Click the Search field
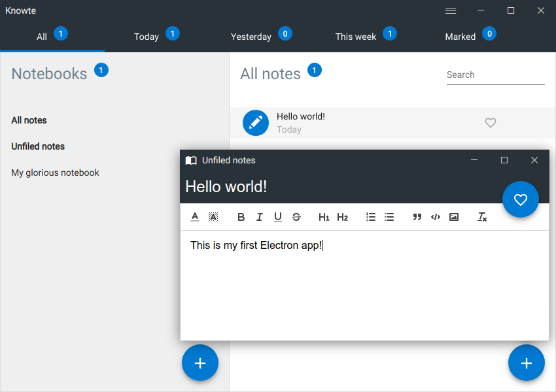556x392 pixels. point(495,75)
